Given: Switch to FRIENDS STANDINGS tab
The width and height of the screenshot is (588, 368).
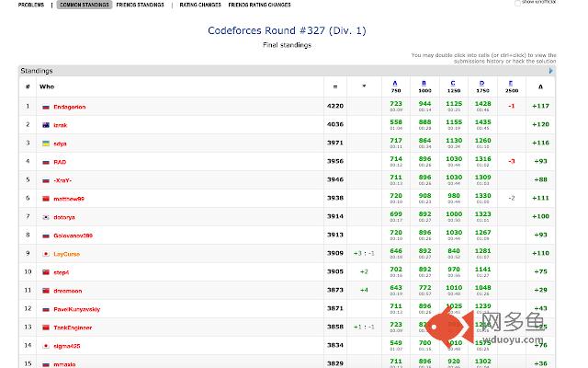Looking at the screenshot, I should point(141,5).
